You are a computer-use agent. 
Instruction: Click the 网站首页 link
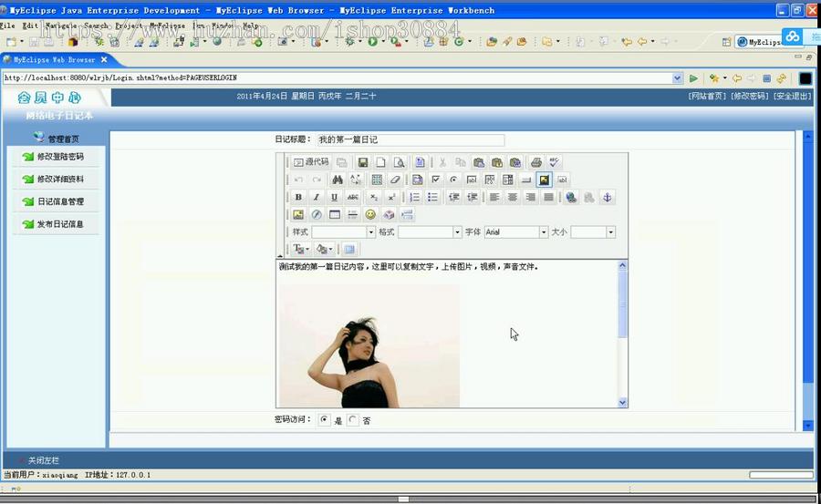click(x=707, y=96)
